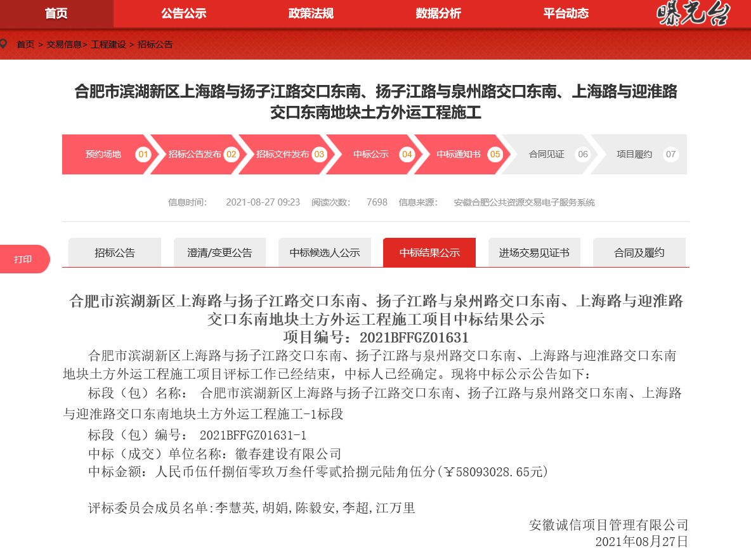Select step 04 中标公示
The height and width of the screenshot is (560, 751).
(374, 154)
